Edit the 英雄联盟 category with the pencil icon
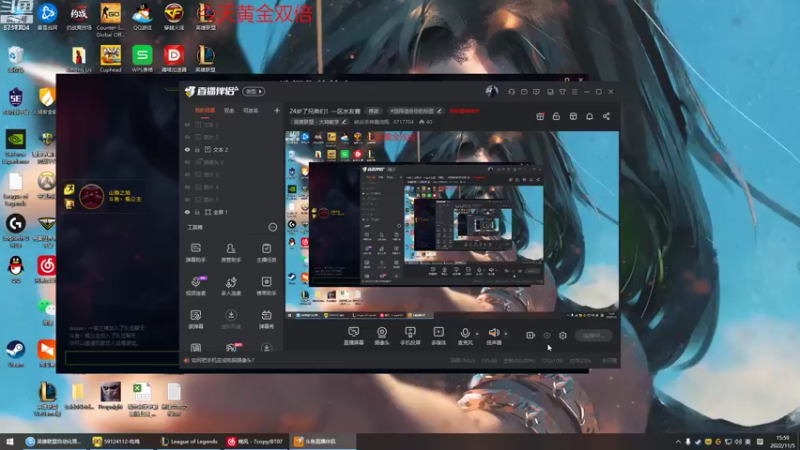Screen dimensions: 800x450 (344, 122)
